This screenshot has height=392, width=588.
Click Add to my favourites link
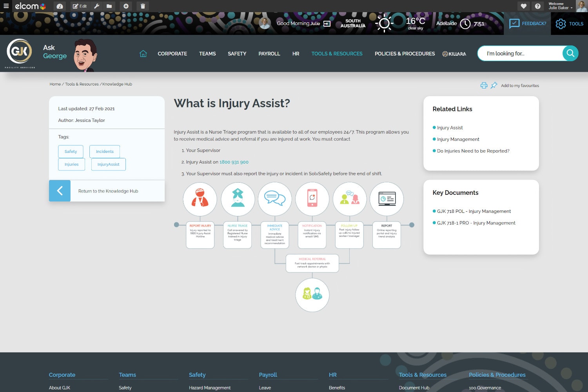click(520, 85)
